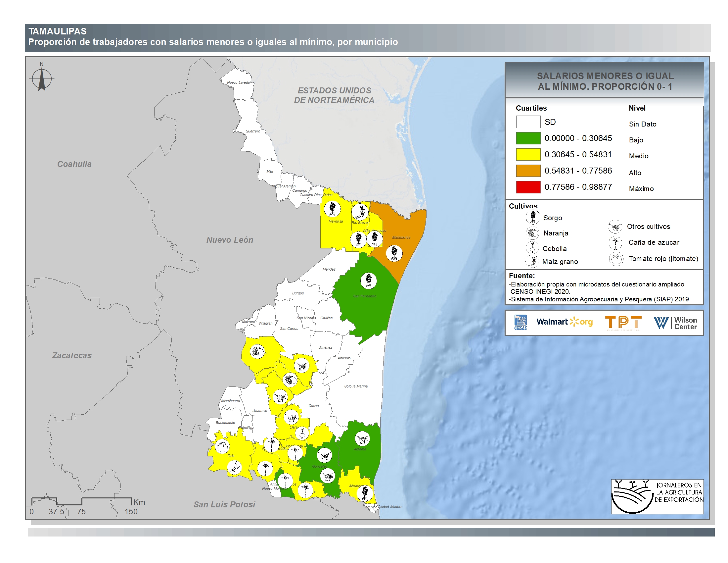Screen dimensions: 728x563
Task: Click the red Máximo color swatch
Action: point(528,187)
